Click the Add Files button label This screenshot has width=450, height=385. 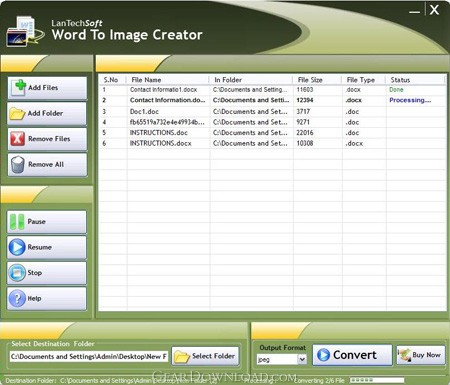[43, 88]
